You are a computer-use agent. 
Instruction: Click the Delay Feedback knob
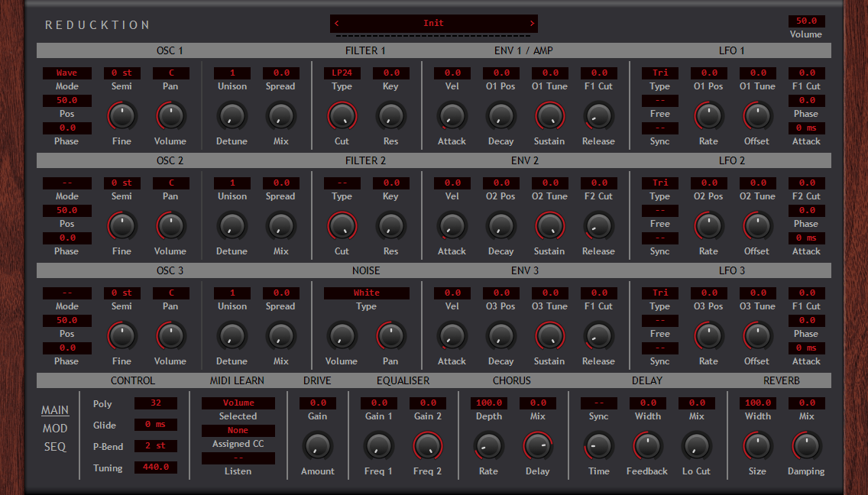647,446
